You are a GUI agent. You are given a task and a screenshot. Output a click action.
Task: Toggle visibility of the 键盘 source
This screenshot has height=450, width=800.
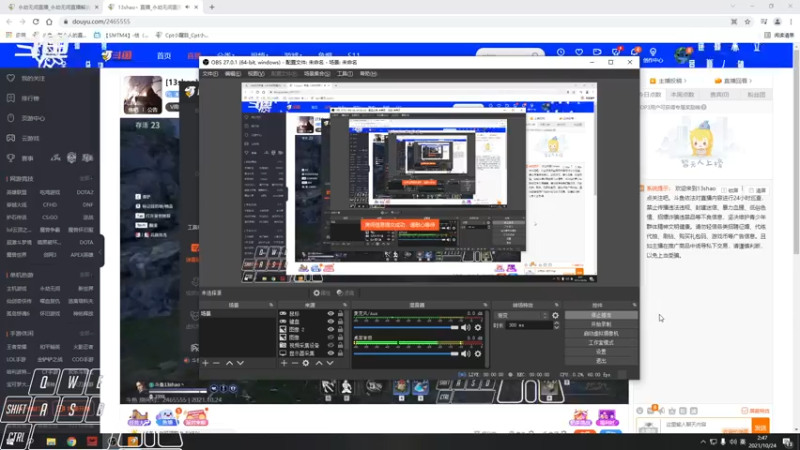point(331,321)
